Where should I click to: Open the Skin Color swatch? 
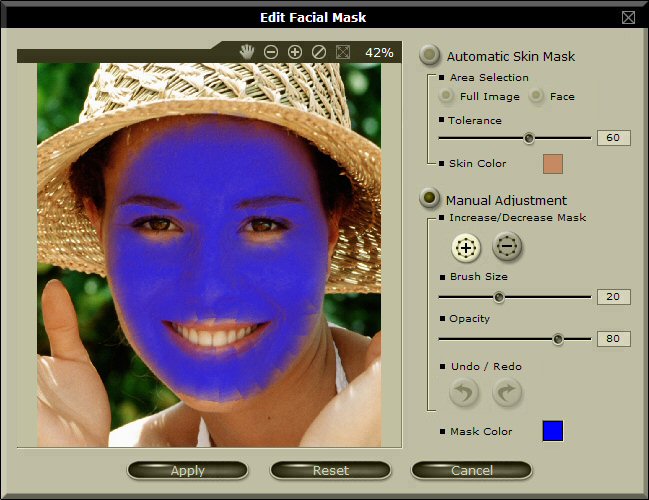pos(553,164)
